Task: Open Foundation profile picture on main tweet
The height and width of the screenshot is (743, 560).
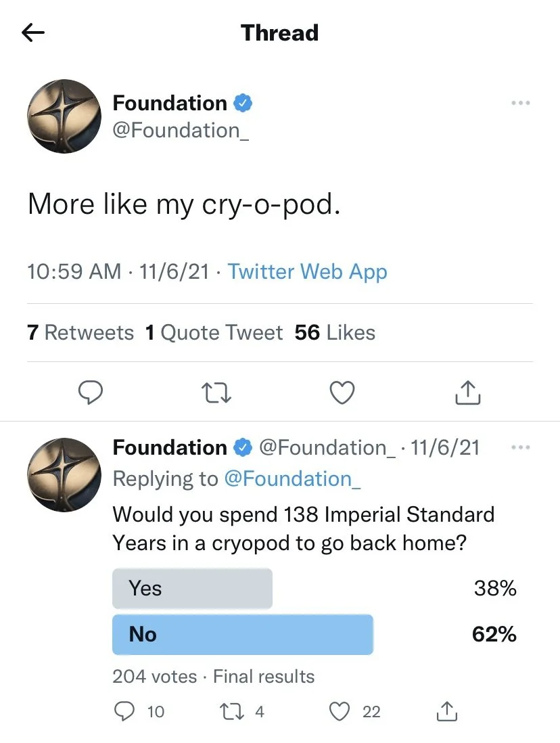Action: point(63,116)
